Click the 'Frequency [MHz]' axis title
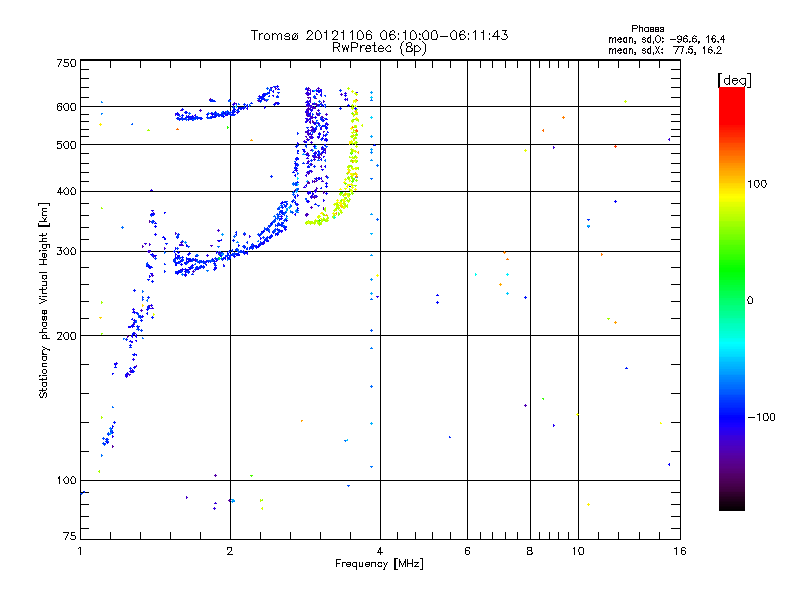The image size is (800, 600). pos(379,564)
